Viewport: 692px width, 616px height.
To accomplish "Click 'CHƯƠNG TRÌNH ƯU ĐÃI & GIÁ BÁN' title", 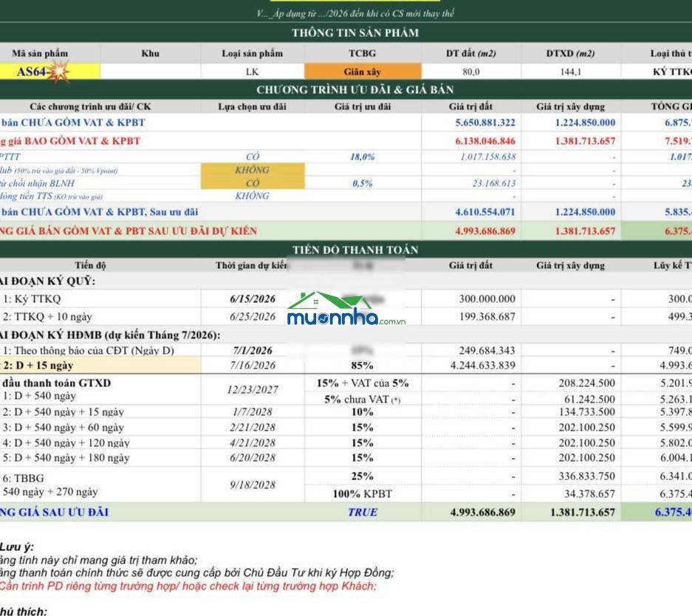I will click(354, 89).
